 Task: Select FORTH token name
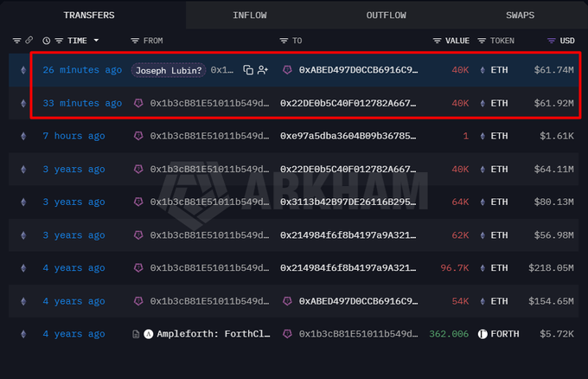pos(505,334)
